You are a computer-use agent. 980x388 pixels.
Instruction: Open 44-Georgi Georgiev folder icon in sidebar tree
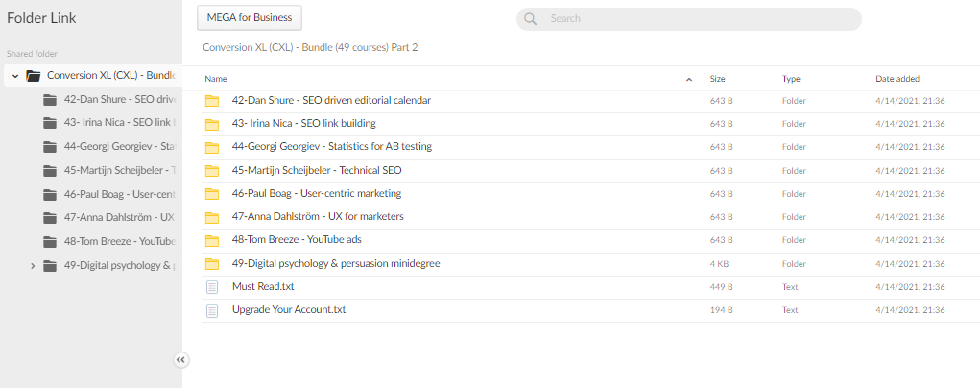coord(50,147)
